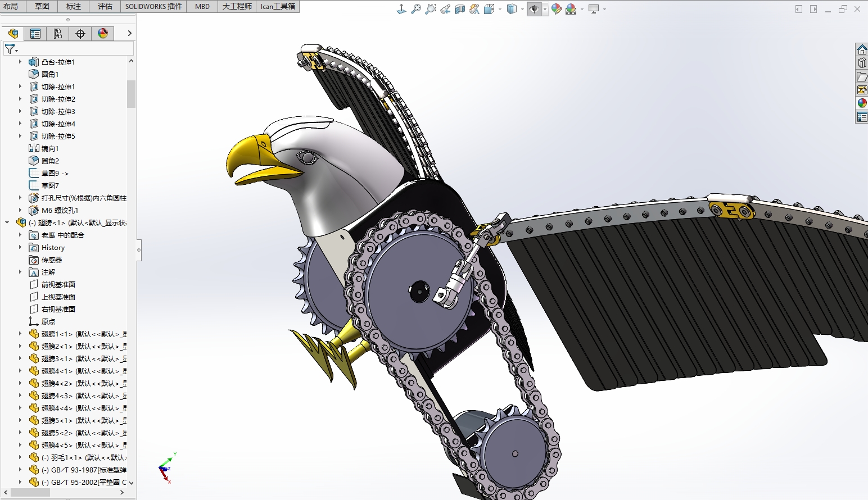Open the 布局 ribbon tab
Screen dimensions: 868x500
[x=11, y=6]
